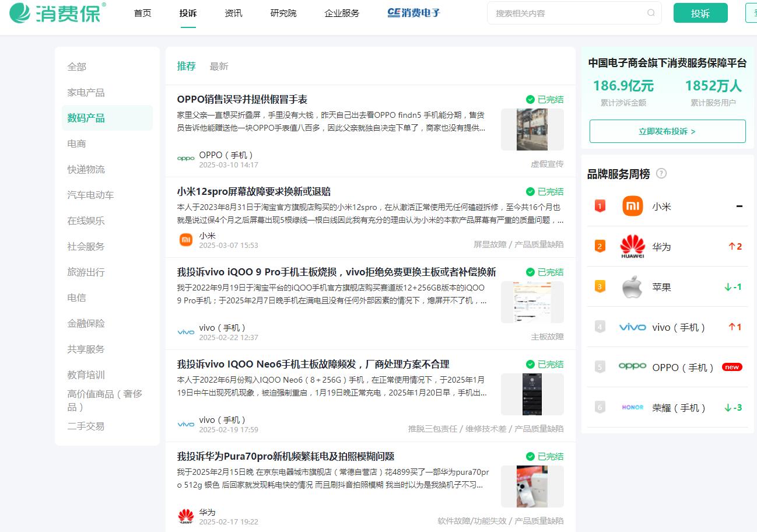
Task: Open the 投诉 navigation tab
Action: tap(188, 13)
